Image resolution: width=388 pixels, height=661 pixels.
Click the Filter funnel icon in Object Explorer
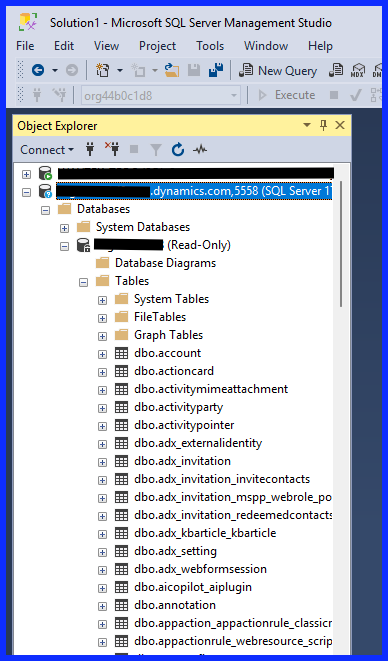(156, 149)
